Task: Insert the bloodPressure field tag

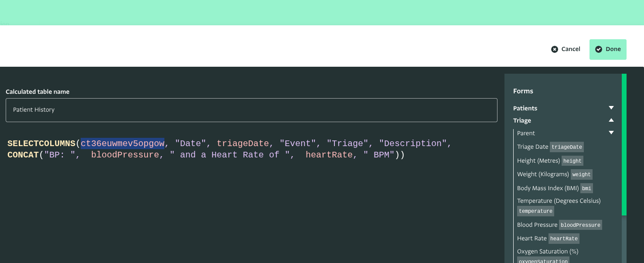Action: click(580, 225)
